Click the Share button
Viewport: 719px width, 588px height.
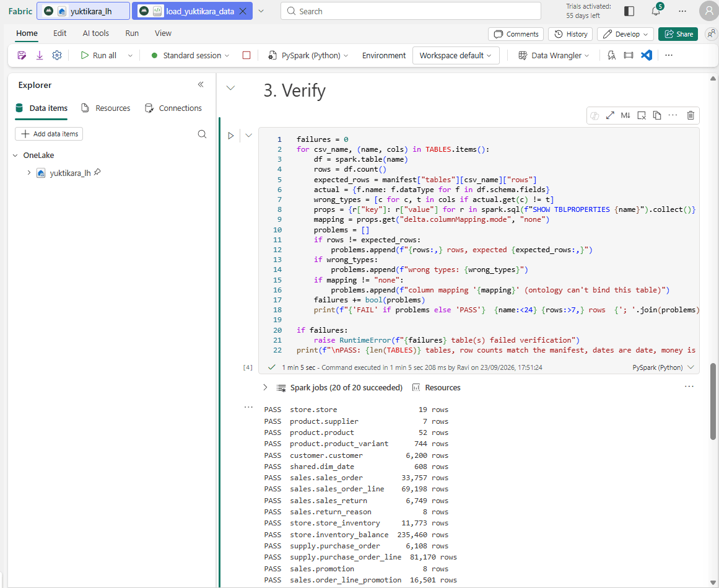[x=678, y=34]
